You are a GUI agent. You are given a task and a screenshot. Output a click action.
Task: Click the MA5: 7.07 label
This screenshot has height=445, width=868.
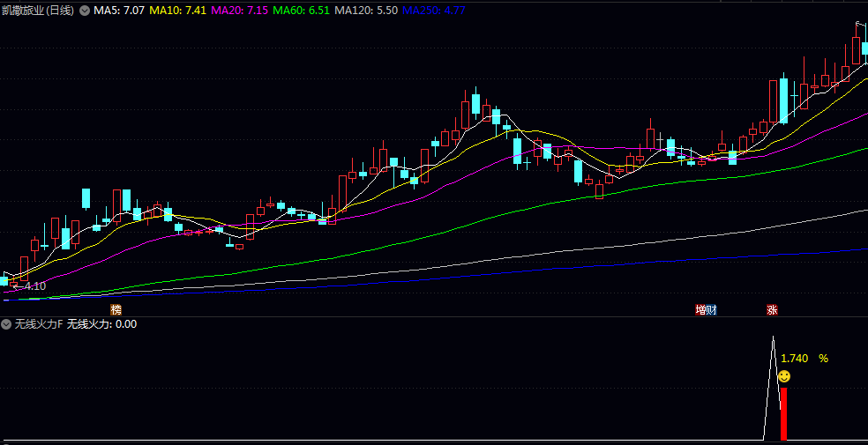pos(120,11)
